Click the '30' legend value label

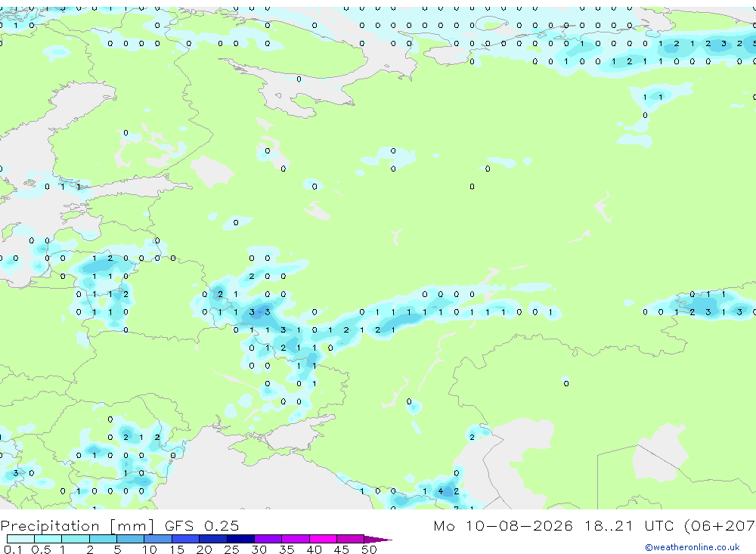tap(259, 549)
